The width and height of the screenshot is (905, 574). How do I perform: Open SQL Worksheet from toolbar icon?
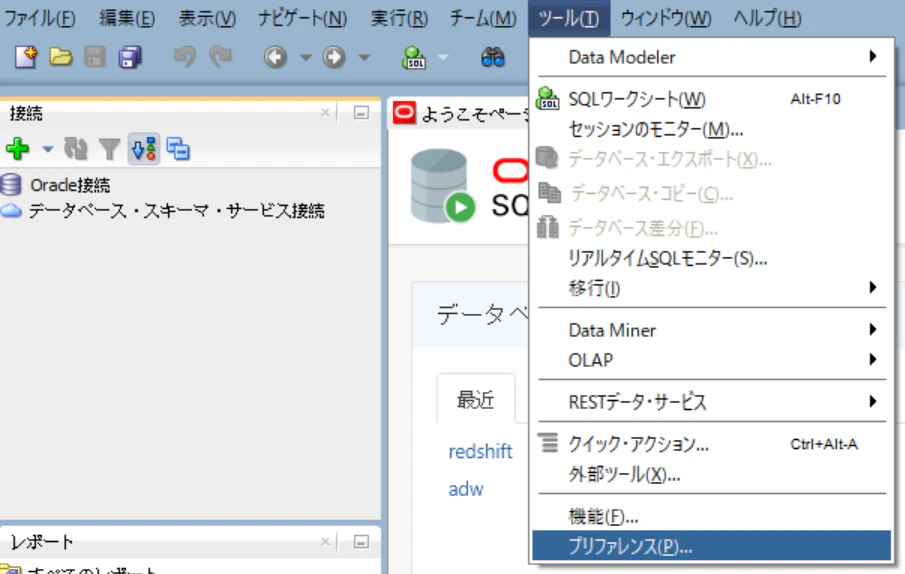(414, 57)
